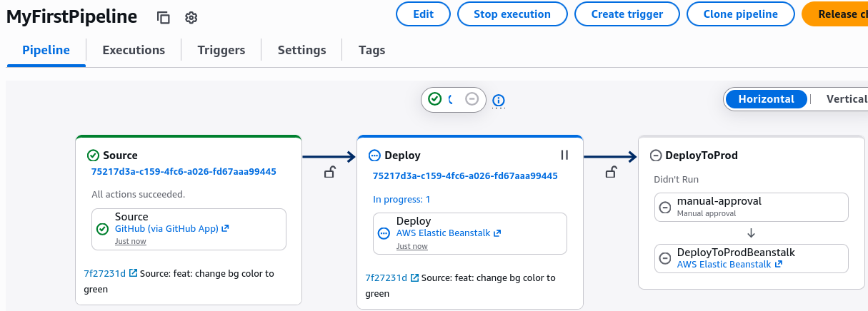Image resolution: width=868 pixels, height=311 pixels.
Task: Open the info icon beside status filters
Action: (499, 101)
